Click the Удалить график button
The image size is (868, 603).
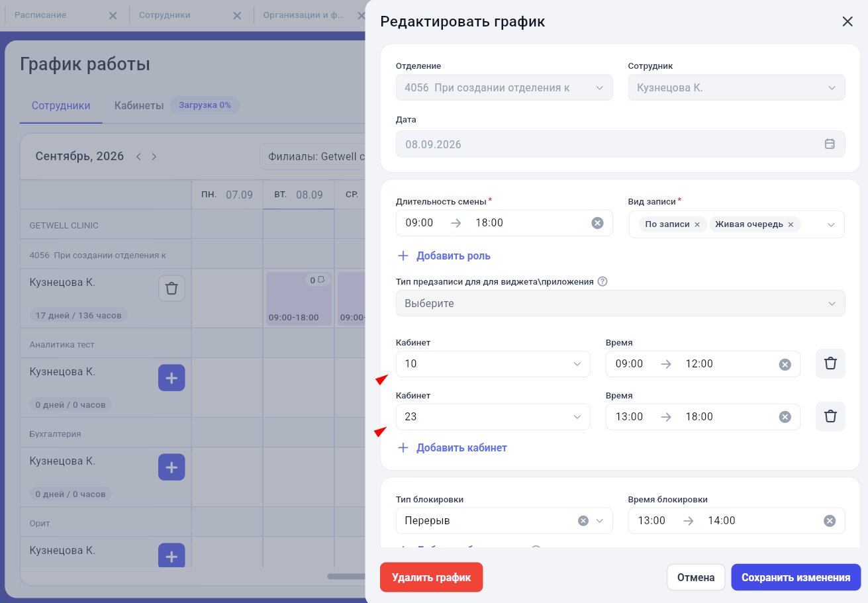tap(432, 577)
